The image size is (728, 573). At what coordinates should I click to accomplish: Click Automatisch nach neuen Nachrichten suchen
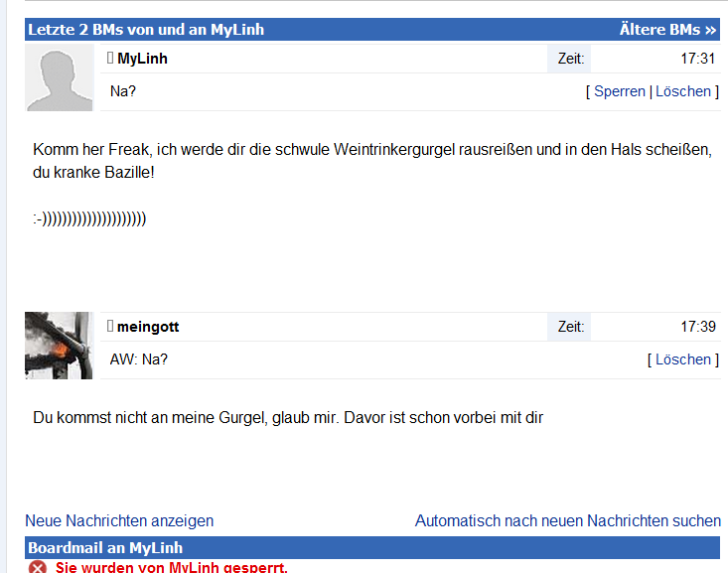[568, 521]
